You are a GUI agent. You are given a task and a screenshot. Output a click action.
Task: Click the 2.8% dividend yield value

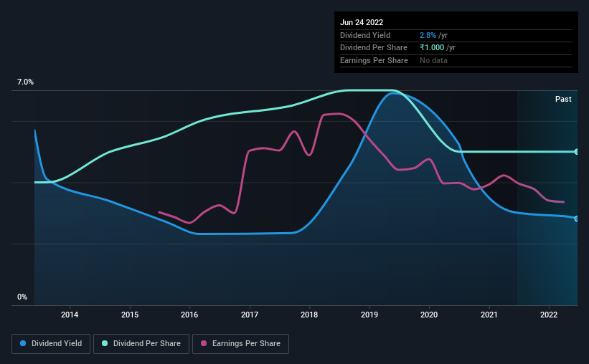pyautogui.click(x=428, y=35)
